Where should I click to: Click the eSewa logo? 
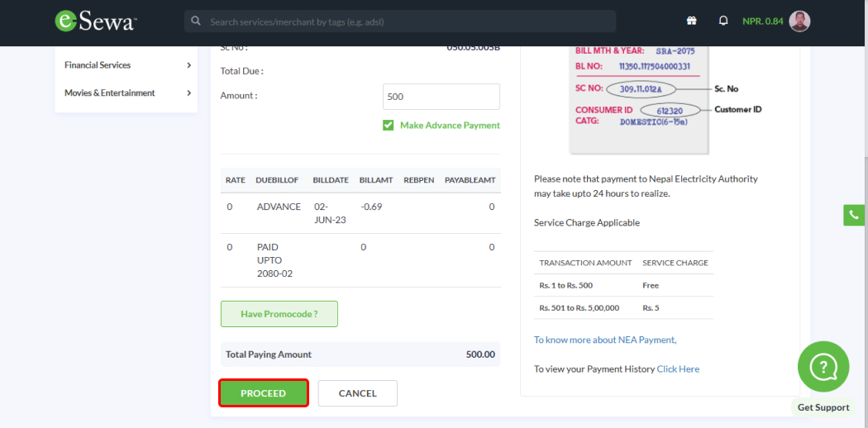(x=96, y=21)
